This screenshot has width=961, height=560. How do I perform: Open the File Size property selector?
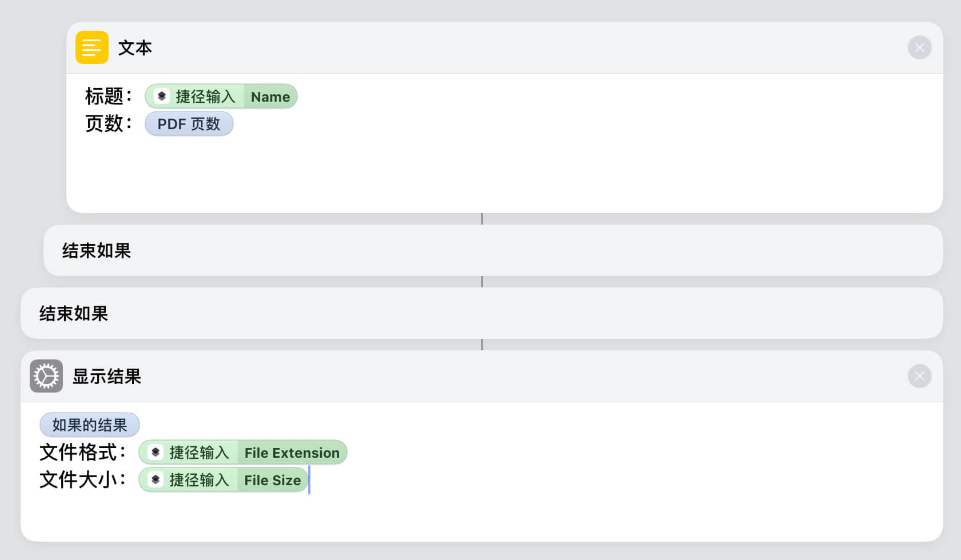pos(272,480)
